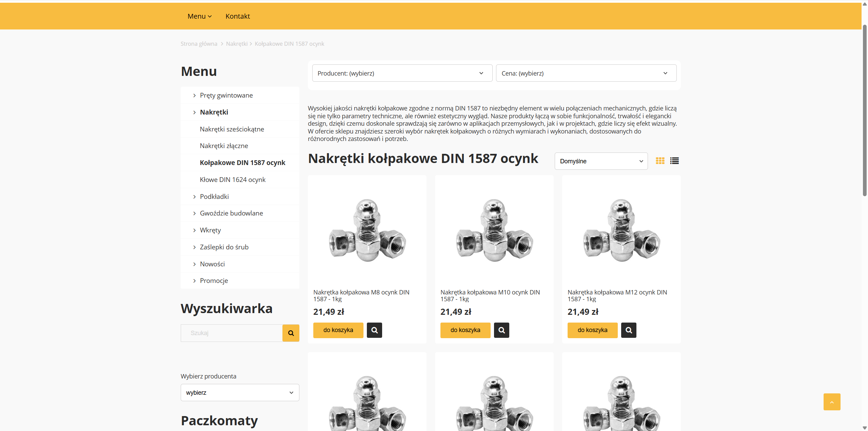Switch to list view layout
This screenshot has height=431, width=868.
pyautogui.click(x=674, y=161)
